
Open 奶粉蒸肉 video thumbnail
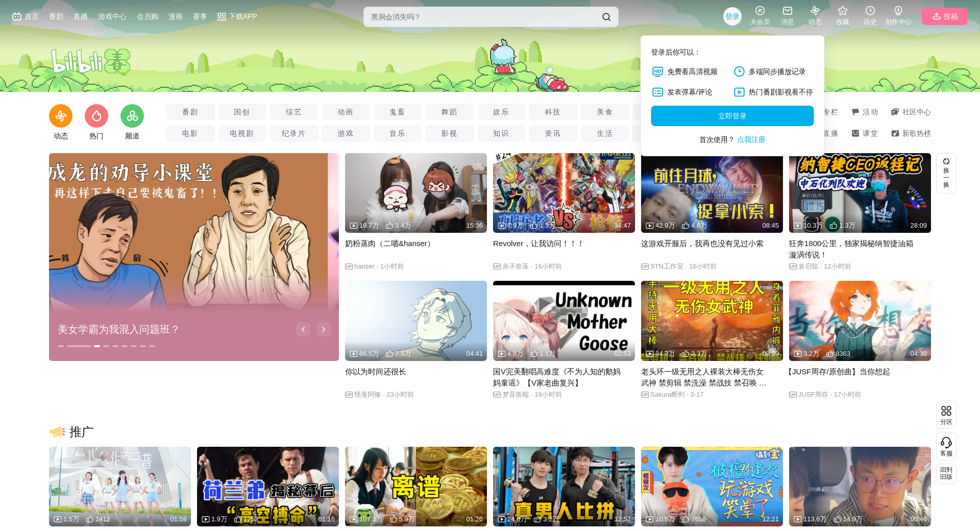click(416, 193)
